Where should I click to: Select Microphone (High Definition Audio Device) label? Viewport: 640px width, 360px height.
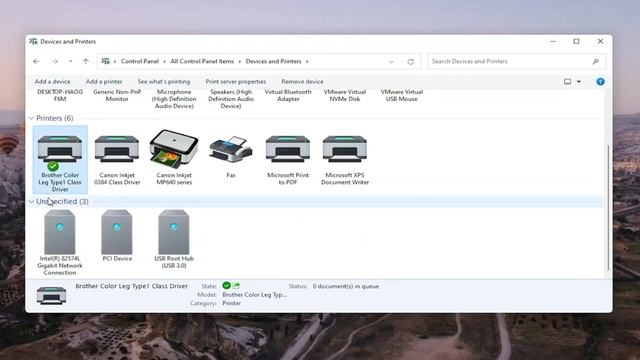174,99
